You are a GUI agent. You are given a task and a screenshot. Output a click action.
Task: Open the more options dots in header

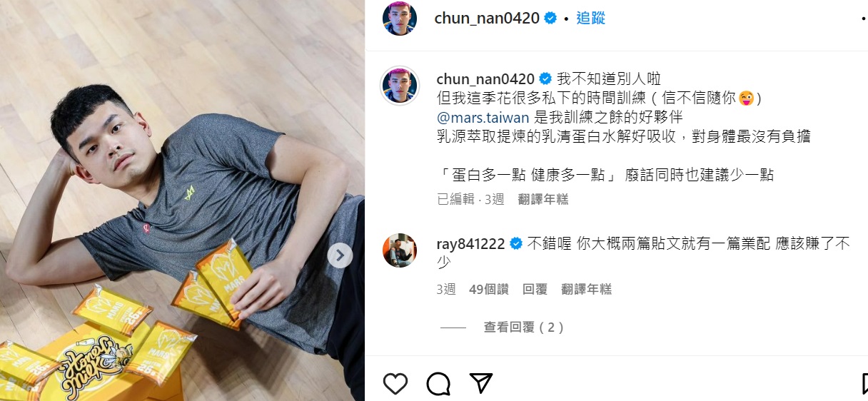click(864, 19)
